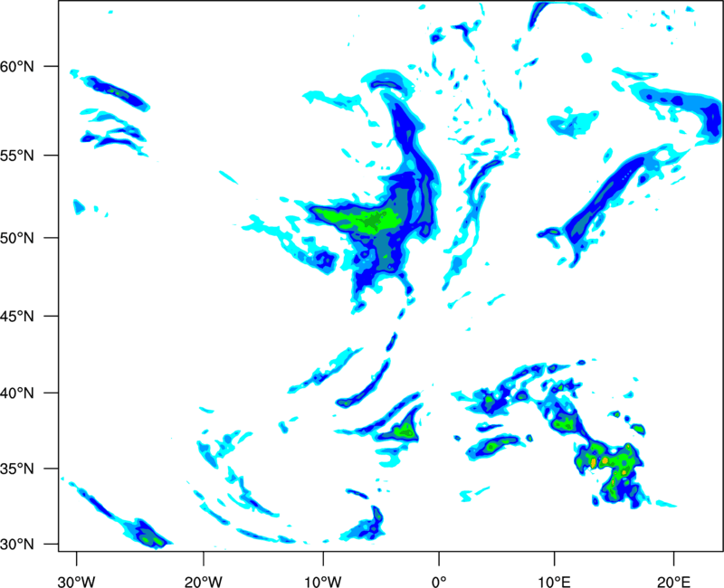
Task: Click the 20°E longitude label
Action: click(673, 582)
